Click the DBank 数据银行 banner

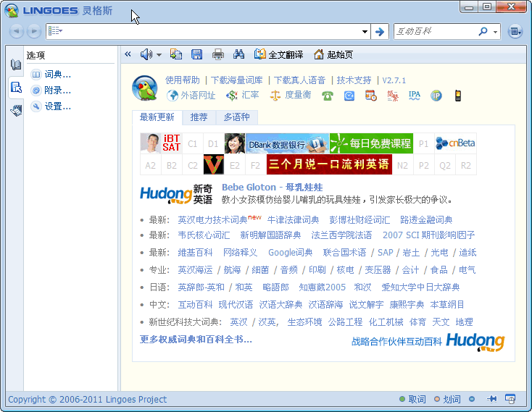pyautogui.click(x=287, y=143)
